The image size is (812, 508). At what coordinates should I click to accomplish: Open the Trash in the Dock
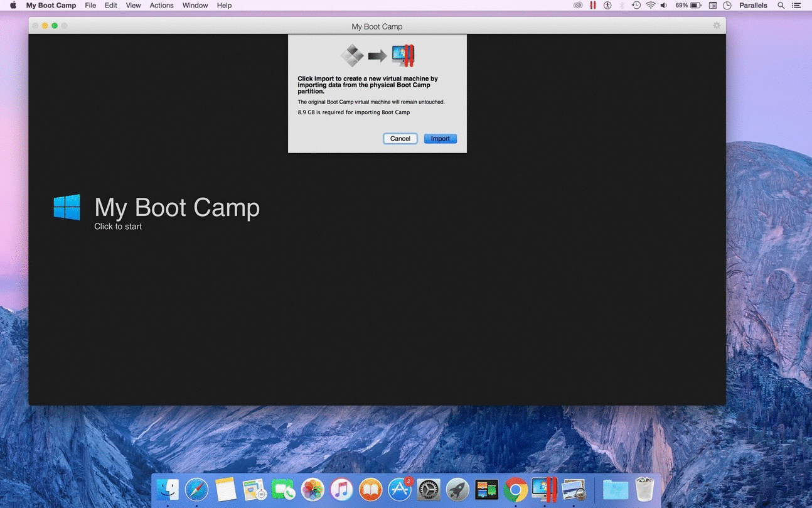(644, 490)
